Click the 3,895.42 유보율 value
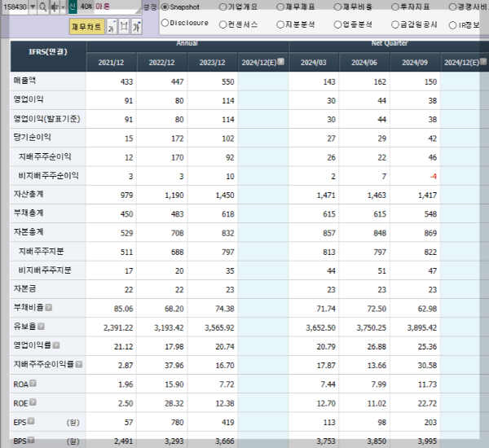This screenshot has height=448, width=489. coord(422,327)
